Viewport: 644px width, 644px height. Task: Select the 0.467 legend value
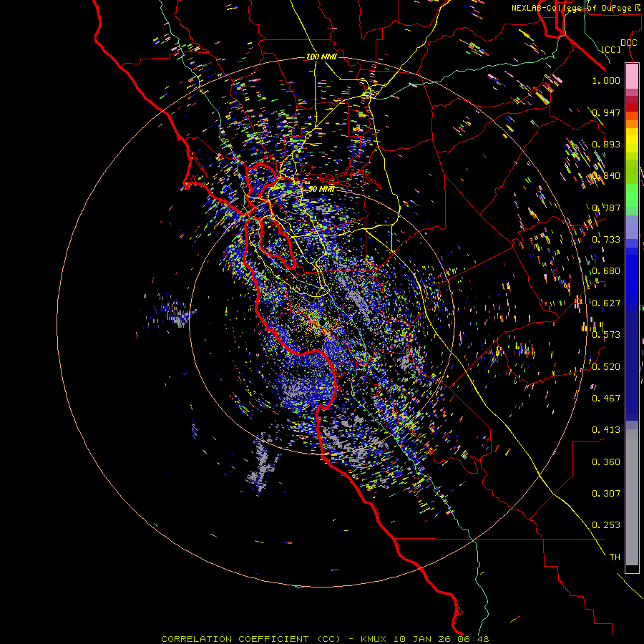[x=606, y=399]
